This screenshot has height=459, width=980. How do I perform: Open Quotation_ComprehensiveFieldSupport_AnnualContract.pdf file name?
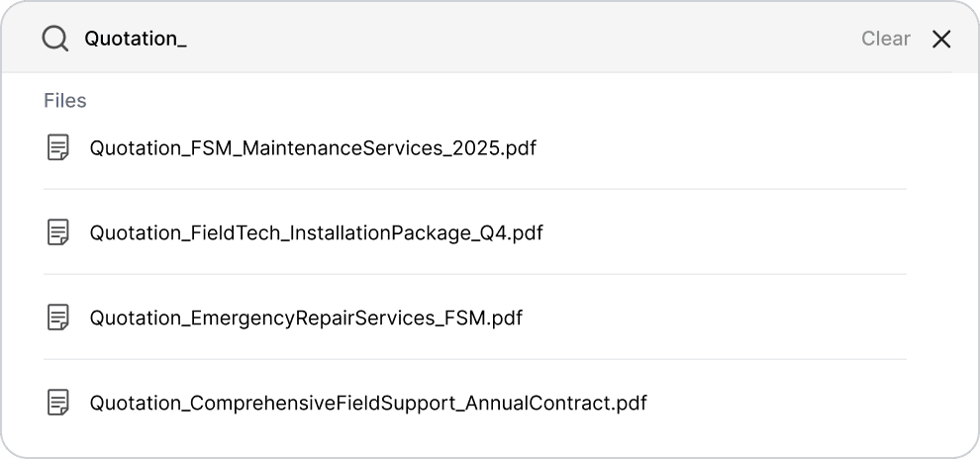point(368,404)
